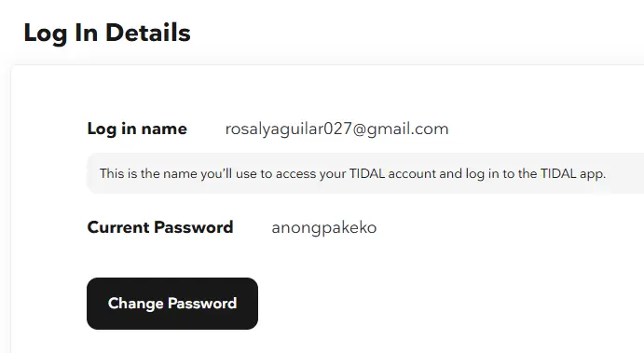
Task: Click the TIDAL account info message box
Action: (365, 173)
